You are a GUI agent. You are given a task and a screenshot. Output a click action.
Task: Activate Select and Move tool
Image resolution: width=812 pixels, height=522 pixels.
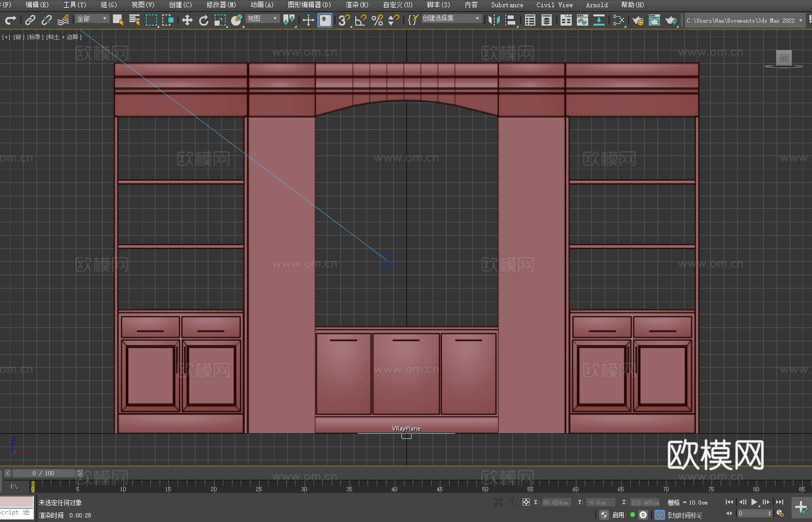(x=187, y=20)
